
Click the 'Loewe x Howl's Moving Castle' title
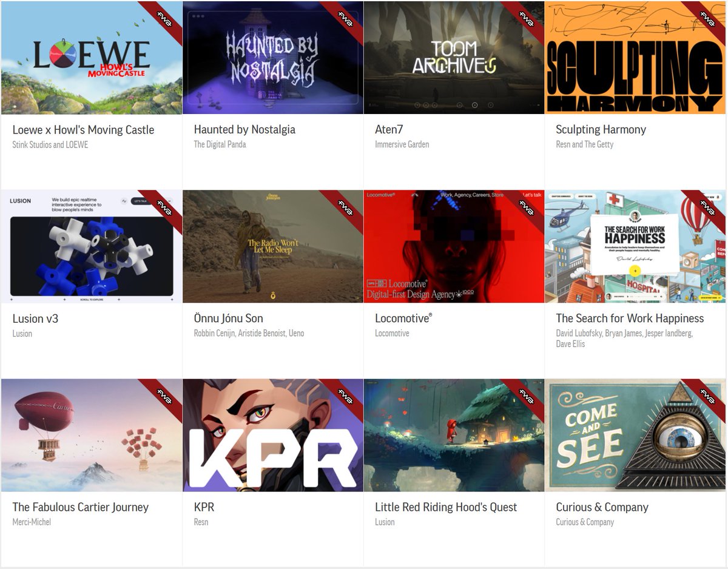click(83, 130)
